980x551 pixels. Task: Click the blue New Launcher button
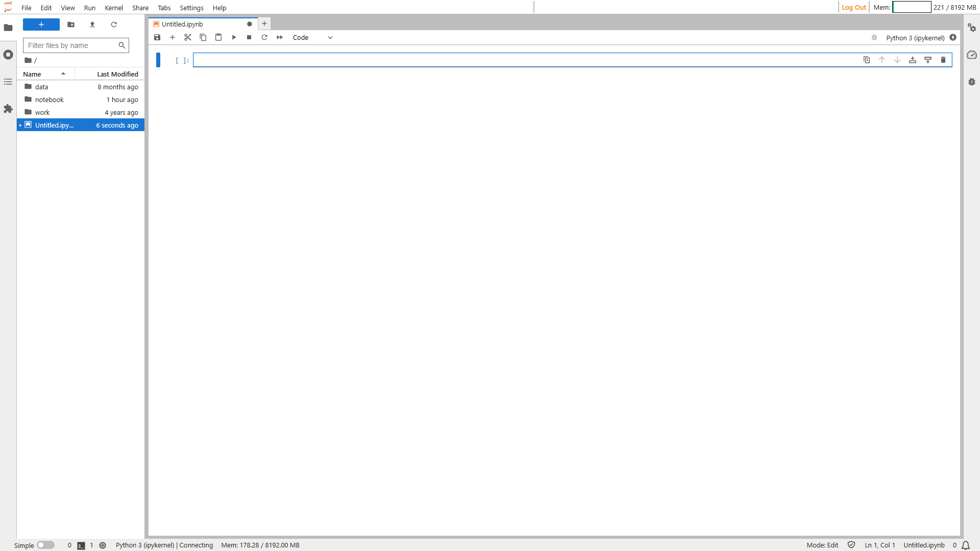coord(41,24)
